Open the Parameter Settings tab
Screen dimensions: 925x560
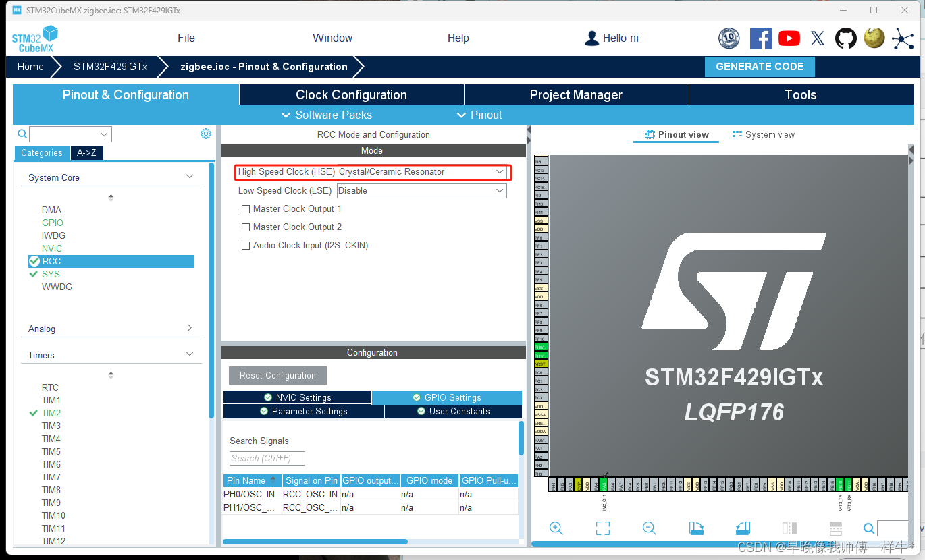pyautogui.click(x=304, y=411)
